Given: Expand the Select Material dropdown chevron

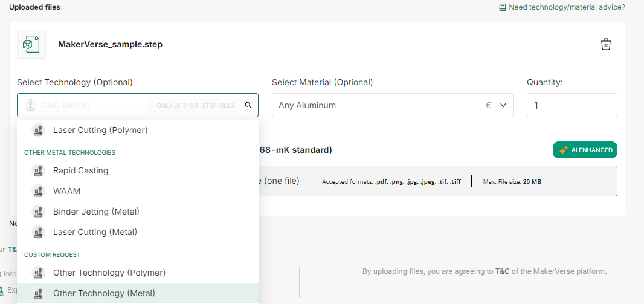Looking at the screenshot, I should click(503, 105).
